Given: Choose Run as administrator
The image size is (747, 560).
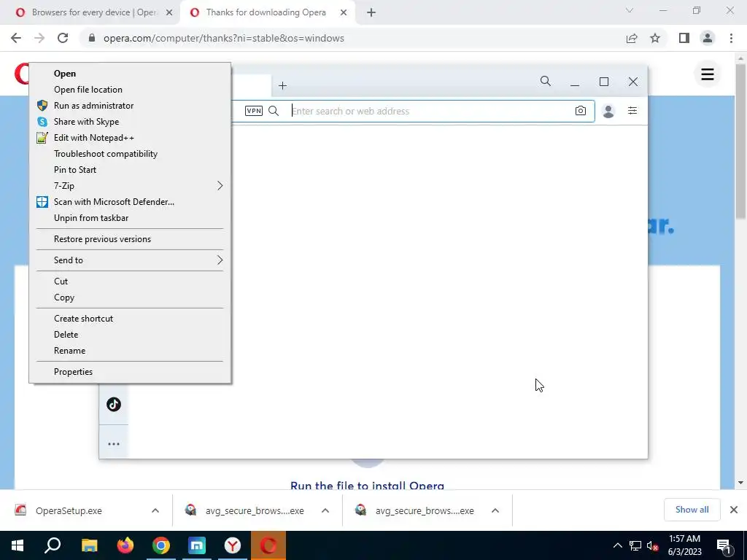Looking at the screenshot, I should 130,106.
